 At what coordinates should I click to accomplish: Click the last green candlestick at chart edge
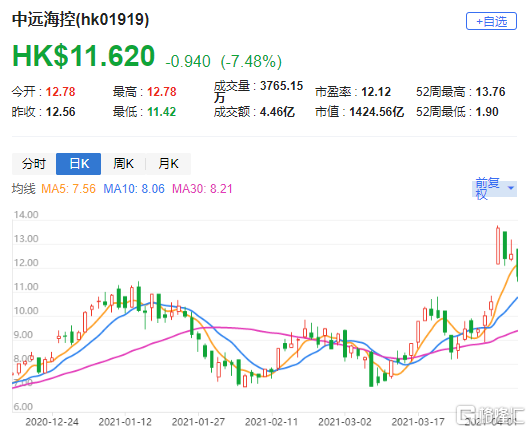coord(517,265)
